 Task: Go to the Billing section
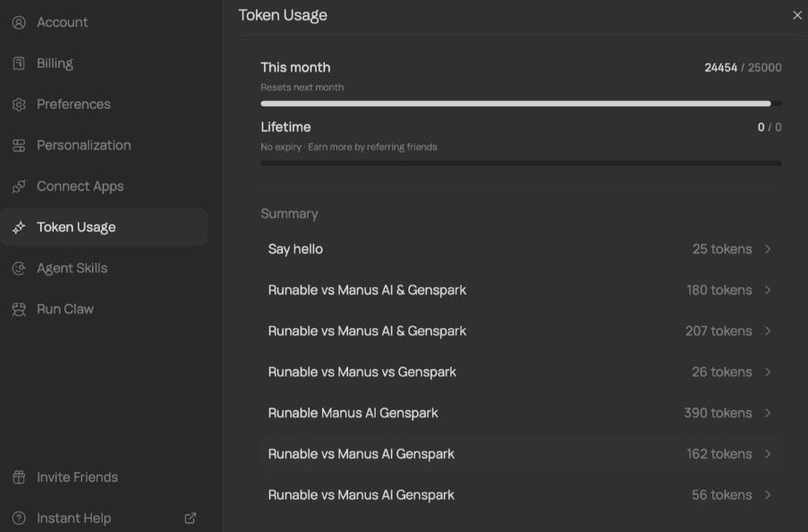pos(104,63)
